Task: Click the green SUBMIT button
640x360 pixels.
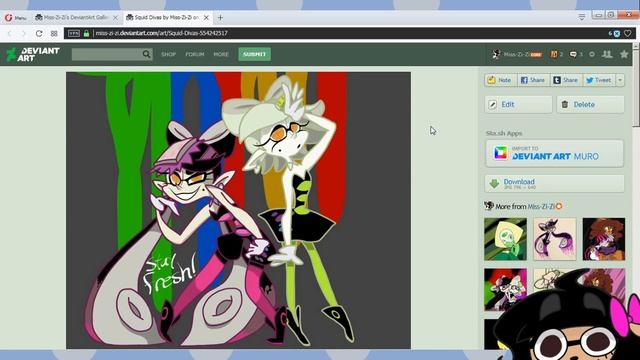Action: point(254,54)
